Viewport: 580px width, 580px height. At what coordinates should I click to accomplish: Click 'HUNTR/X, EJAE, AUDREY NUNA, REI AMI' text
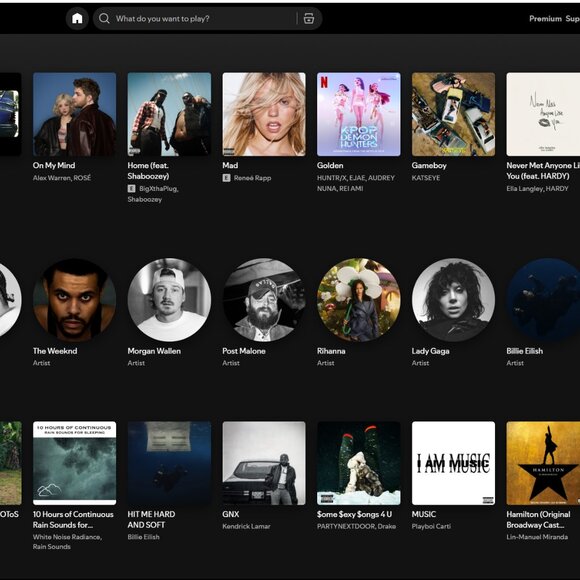tap(356, 183)
